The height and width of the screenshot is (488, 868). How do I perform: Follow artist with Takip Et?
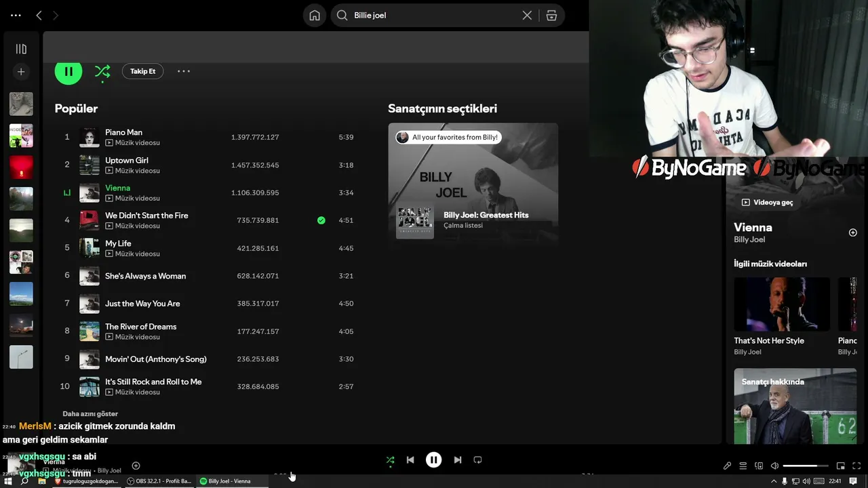click(142, 71)
